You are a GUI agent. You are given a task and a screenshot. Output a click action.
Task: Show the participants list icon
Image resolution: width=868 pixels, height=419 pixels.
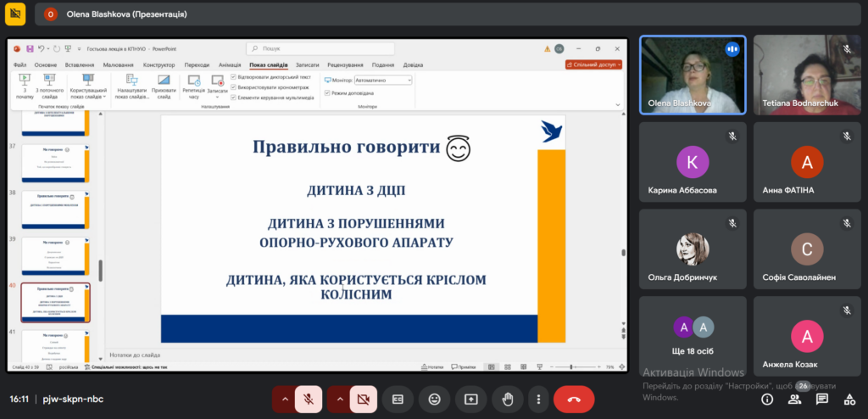pyautogui.click(x=794, y=399)
